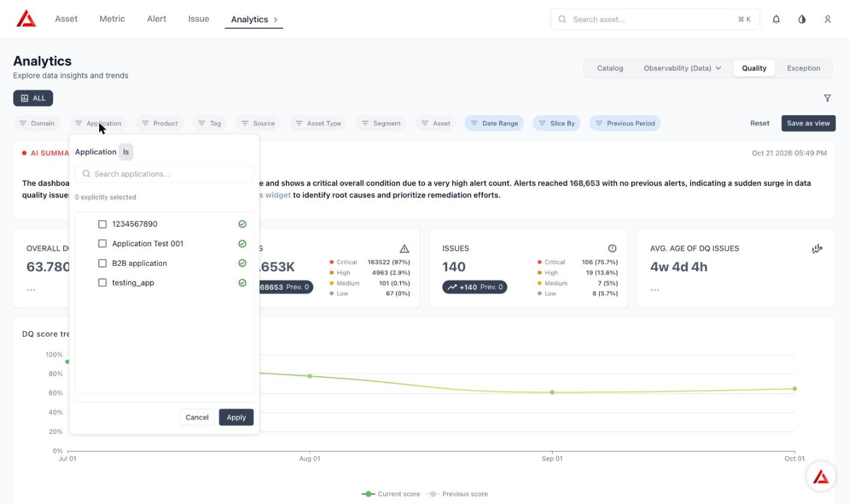Image resolution: width=849 pixels, height=504 pixels.
Task: Check the 1234567890 application checkbox
Action: (x=102, y=224)
